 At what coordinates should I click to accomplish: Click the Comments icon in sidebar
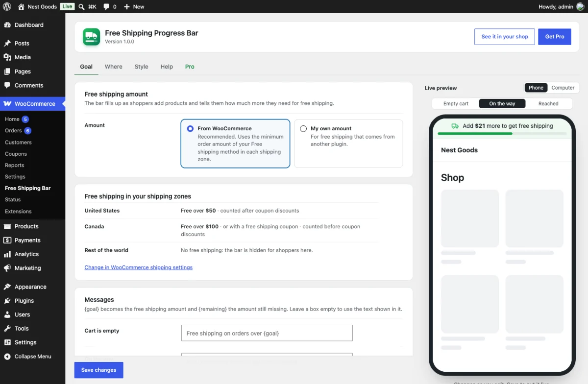point(7,85)
